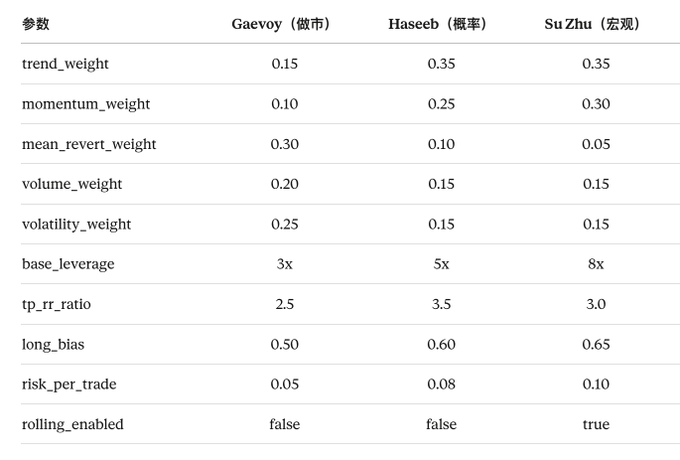Click the 参数 column header
680x460 pixels.
point(36,24)
